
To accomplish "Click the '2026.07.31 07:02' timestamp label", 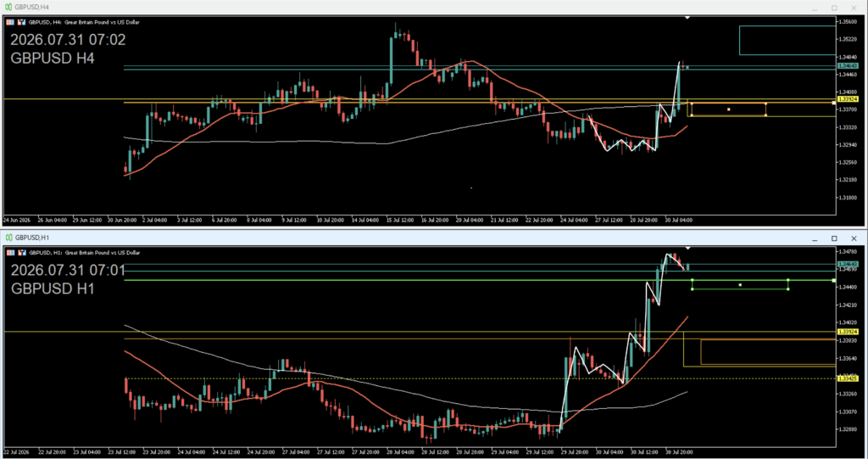I will tap(68, 40).
